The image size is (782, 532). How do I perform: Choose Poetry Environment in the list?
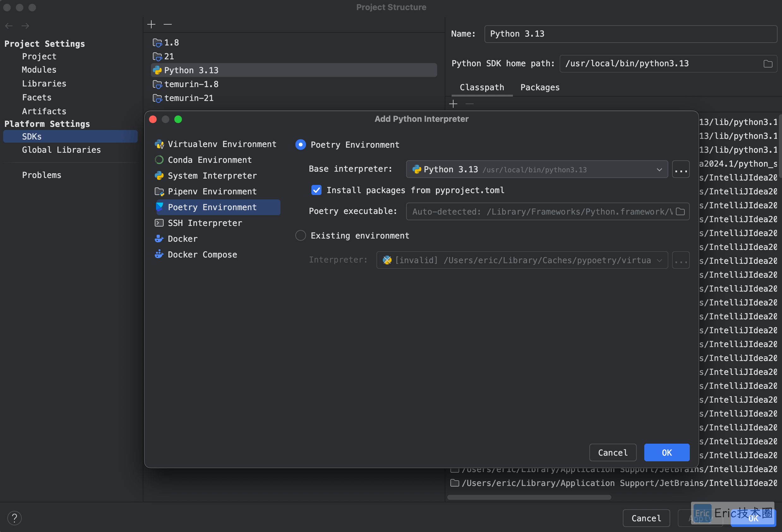tap(218, 208)
